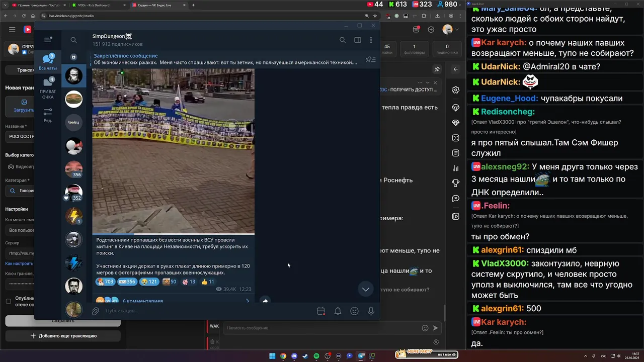This screenshot has height=362, width=644.
Task: Open the Кто может смотреть dropdown
Action: 20,230
